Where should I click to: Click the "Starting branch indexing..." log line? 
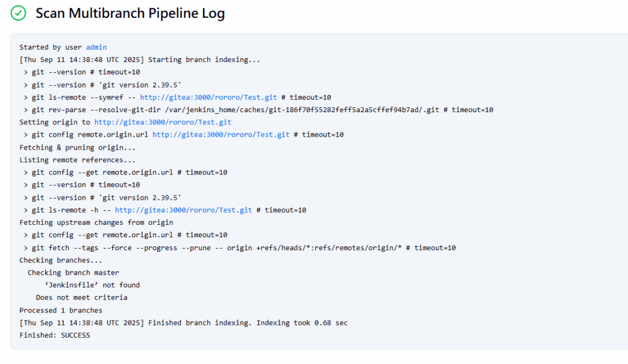pyautogui.click(x=140, y=59)
